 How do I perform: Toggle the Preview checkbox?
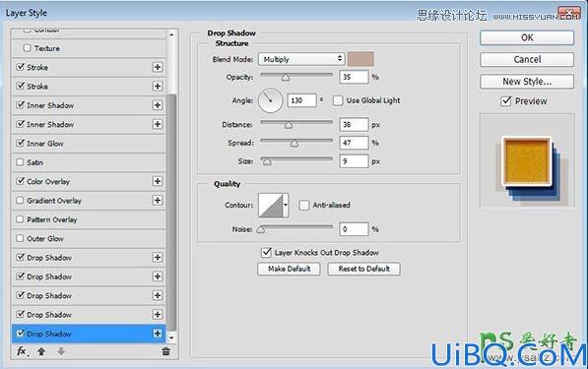(506, 100)
